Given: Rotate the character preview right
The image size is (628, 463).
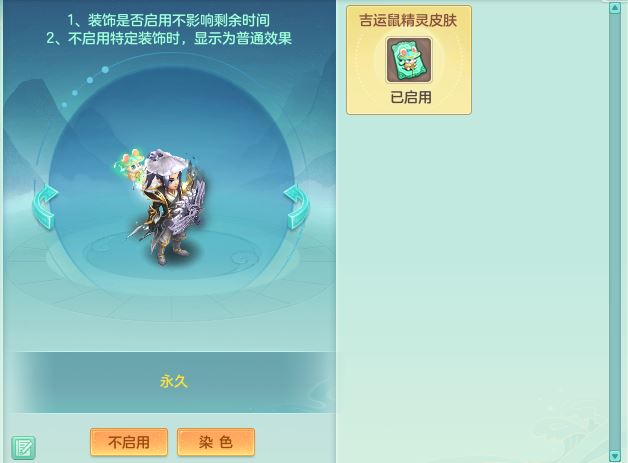Looking at the screenshot, I should tap(296, 207).
